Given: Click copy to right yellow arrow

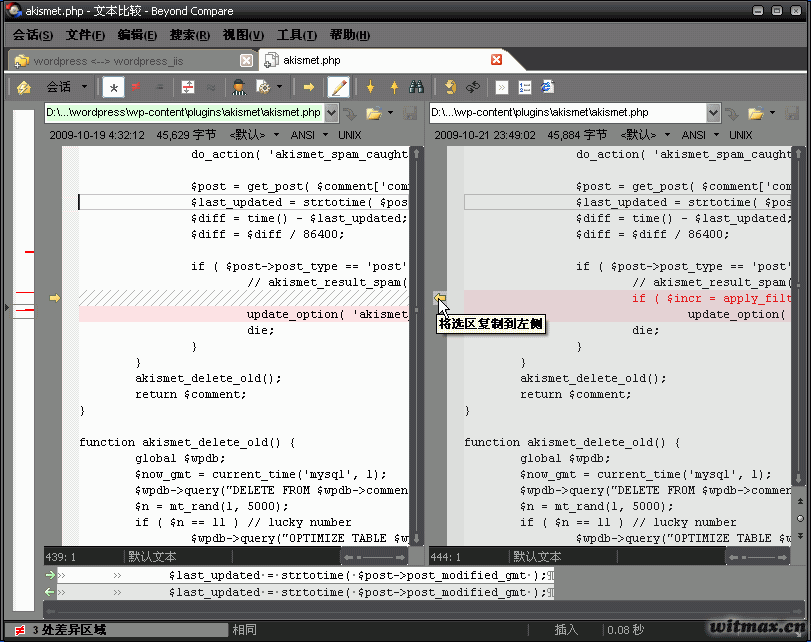Looking at the screenshot, I should [x=309, y=87].
